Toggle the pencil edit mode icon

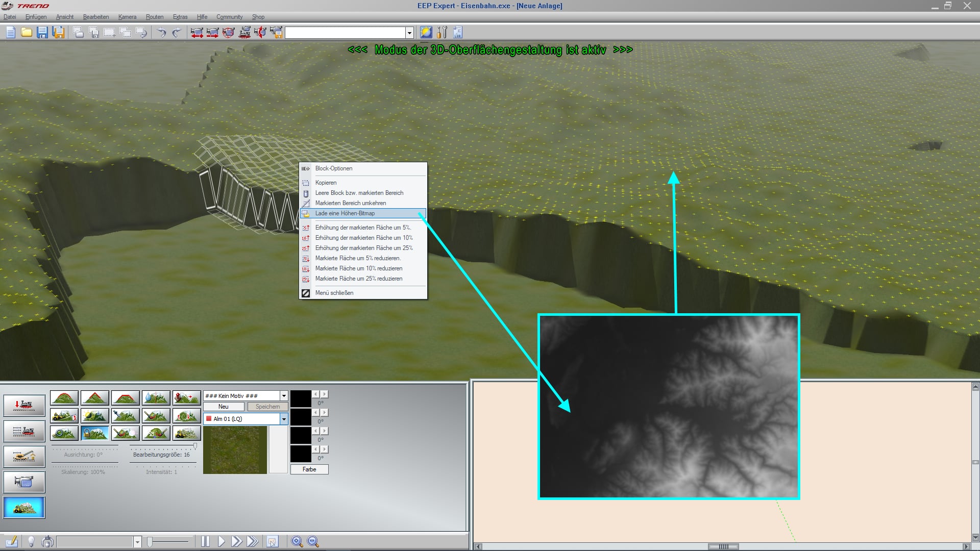click(x=12, y=541)
